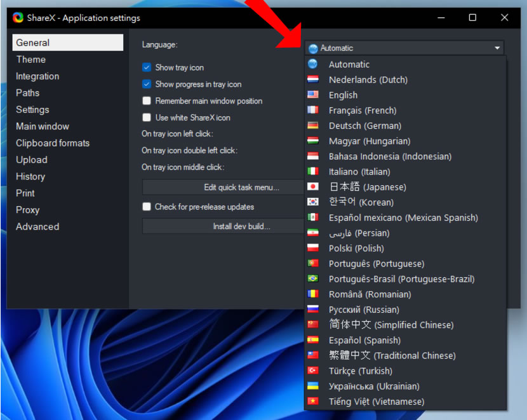Pick Español mexicano (Mexican Spanish) option
Screen dimensions: 527x420
[x=405, y=218]
